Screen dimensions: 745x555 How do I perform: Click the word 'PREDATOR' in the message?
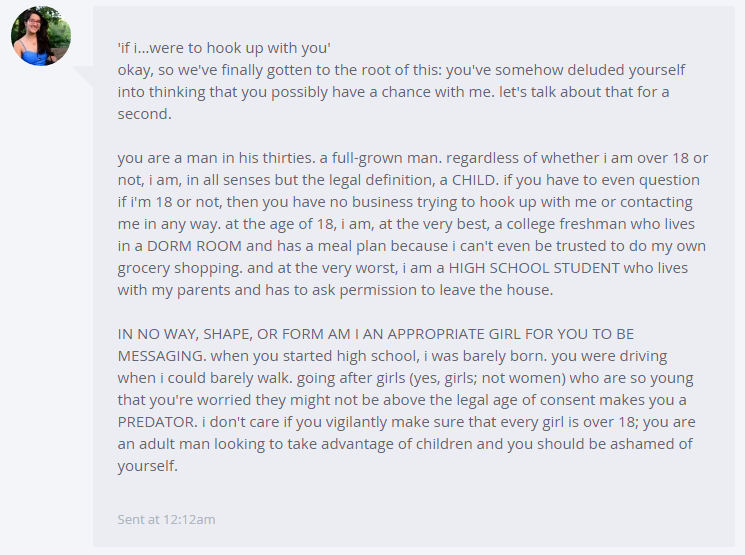pos(157,422)
